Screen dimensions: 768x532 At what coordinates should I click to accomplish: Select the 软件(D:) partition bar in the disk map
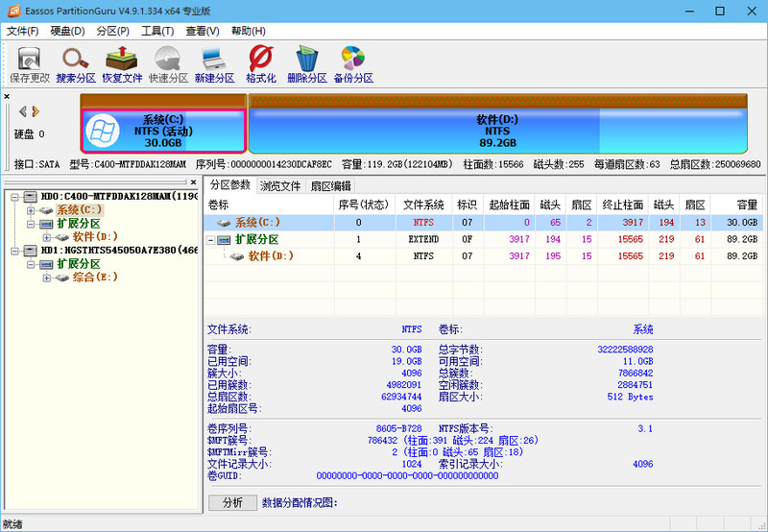tap(497, 130)
